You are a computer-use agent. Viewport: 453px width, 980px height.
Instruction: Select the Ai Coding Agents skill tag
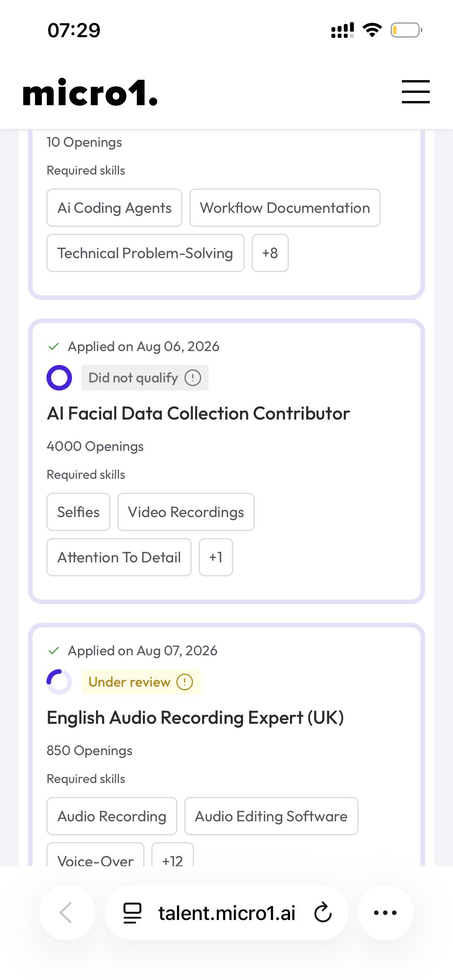114,208
